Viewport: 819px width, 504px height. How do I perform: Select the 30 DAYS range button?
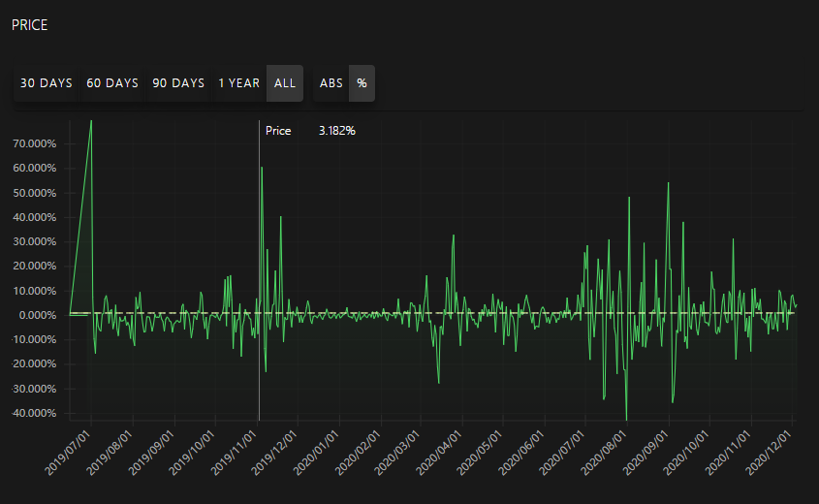coord(46,83)
